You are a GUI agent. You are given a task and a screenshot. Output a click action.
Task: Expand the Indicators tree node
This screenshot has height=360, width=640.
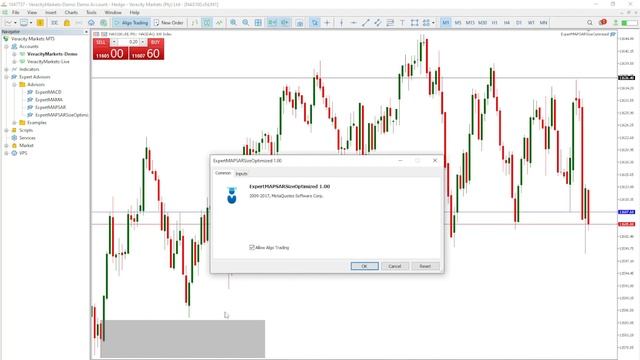tap(7, 69)
